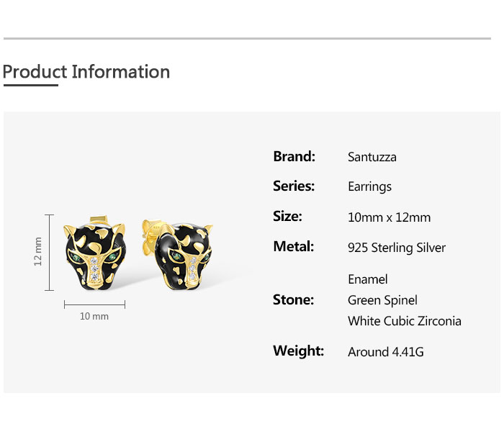
Task: Click the Metal: field label
Action: (293, 246)
